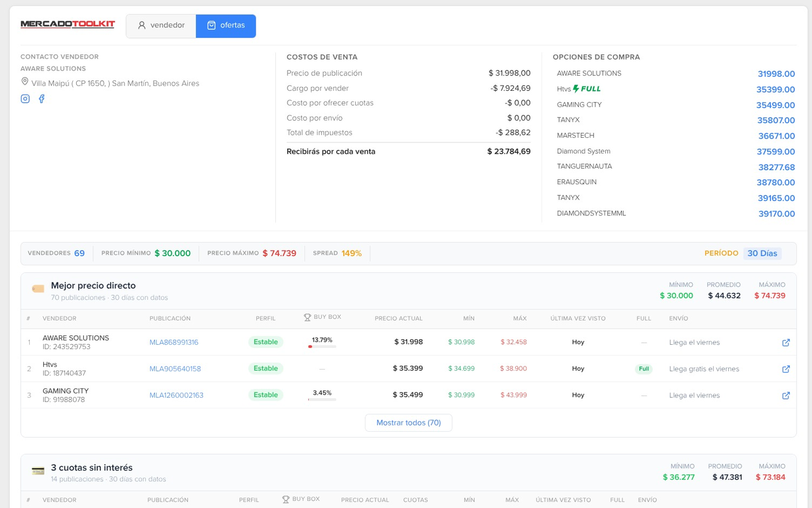Click the $ 23.784,69 net amount per sale
Screen dimensions: 812x508
pos(509,152)
